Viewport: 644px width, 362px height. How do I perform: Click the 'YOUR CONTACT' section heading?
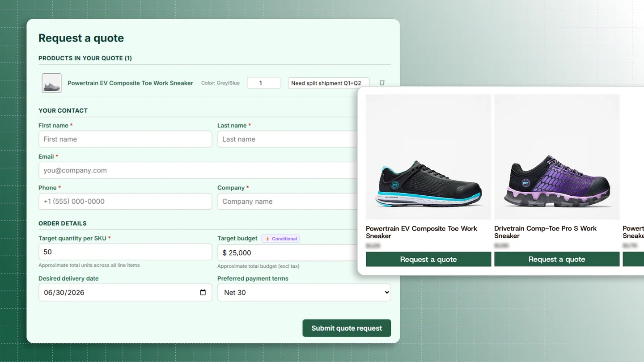pos(63,110)
